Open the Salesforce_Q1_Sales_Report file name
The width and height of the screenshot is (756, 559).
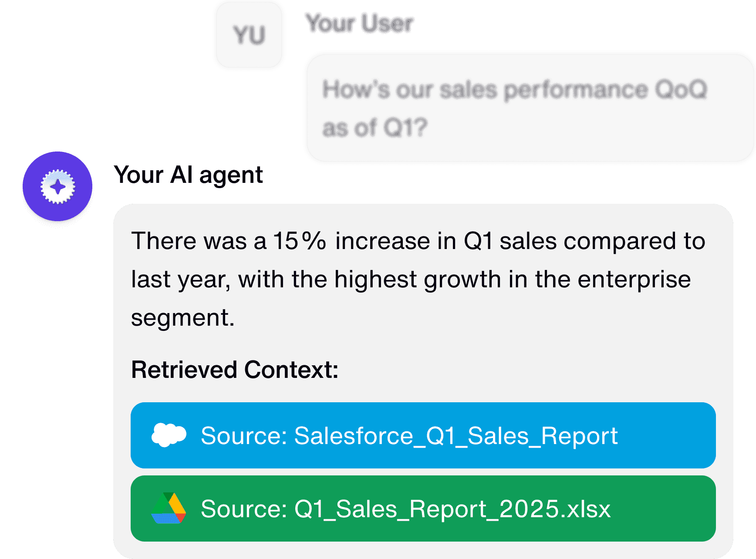point(456,435)
